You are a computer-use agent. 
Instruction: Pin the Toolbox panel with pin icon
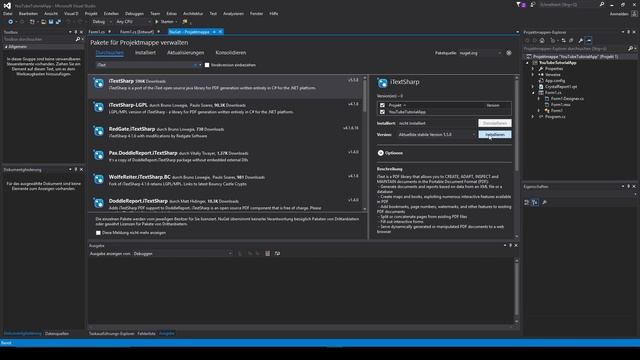pos(76,32)
